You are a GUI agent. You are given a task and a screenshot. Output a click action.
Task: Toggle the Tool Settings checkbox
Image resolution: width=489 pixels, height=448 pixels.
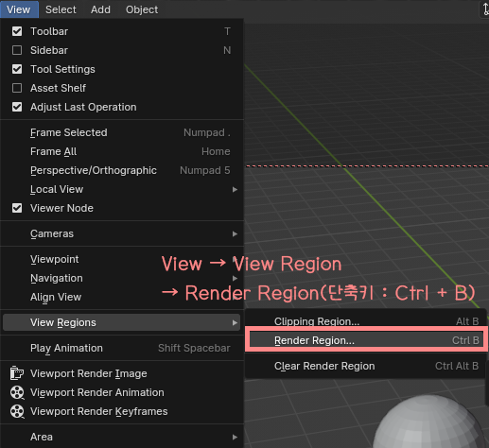17,69
